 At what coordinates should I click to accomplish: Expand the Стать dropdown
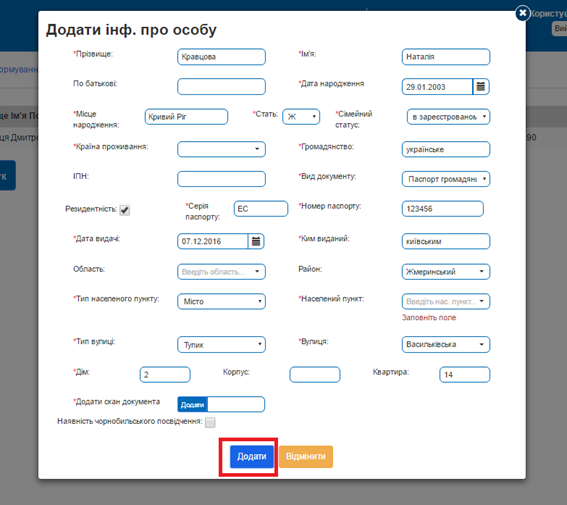[x=301, y=117]
